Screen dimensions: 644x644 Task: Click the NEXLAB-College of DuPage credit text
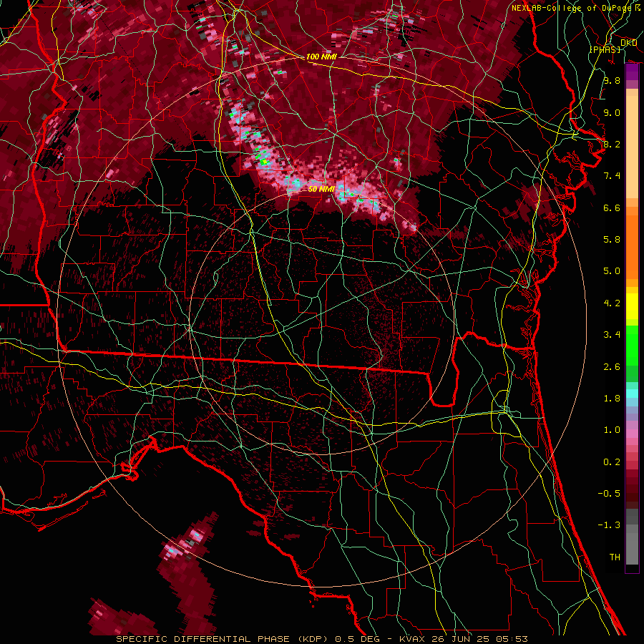(x=572, y=8)
